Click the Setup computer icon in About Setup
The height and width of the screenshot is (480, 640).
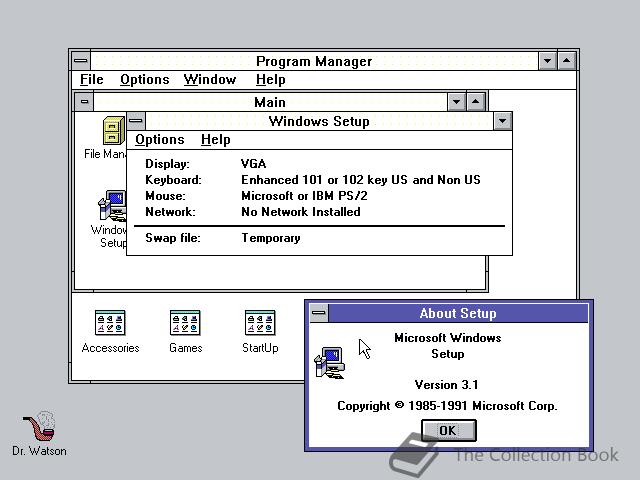tap(329, 362)
